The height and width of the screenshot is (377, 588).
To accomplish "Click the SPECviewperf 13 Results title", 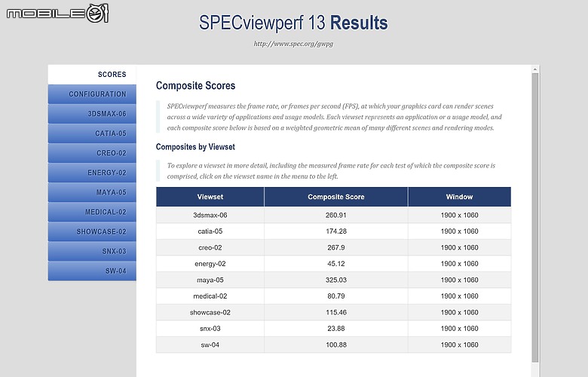I will tap(293, 23).
